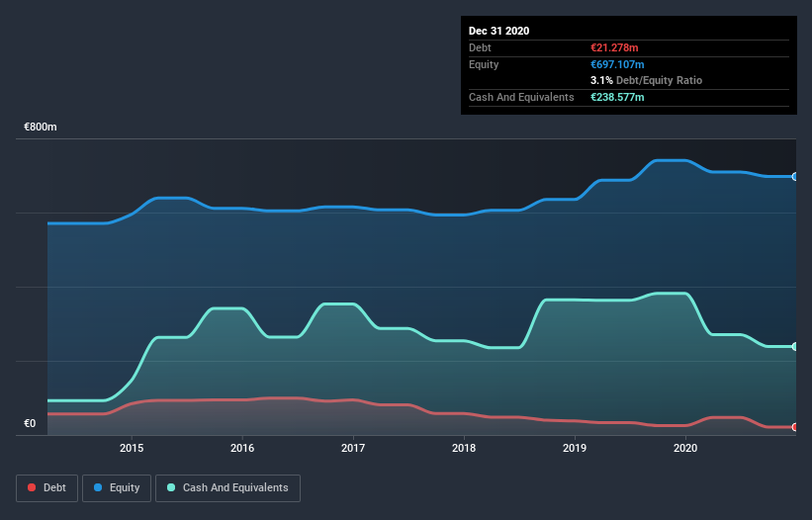Click the blue Equity legend dot
Screen dimensions: 812x520
(98, 487)
